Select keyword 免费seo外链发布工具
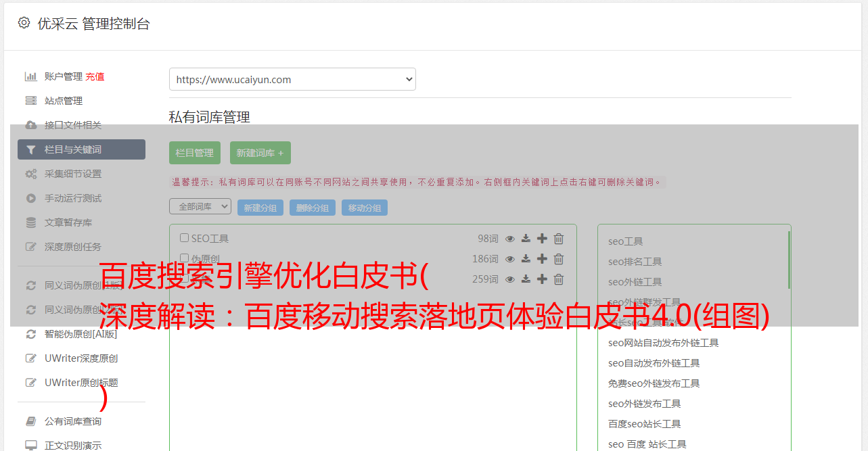This screenshot has height=451, width=868. (654, 383)
